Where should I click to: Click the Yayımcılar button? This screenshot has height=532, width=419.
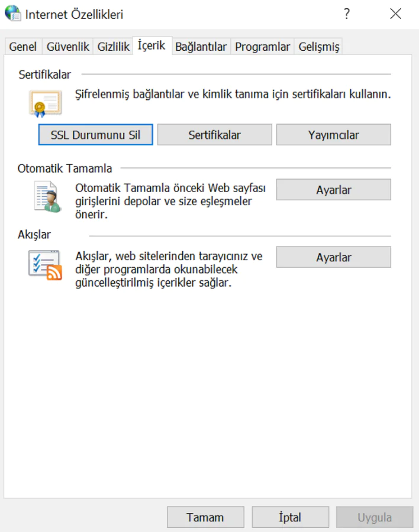(x=333, y=134)
